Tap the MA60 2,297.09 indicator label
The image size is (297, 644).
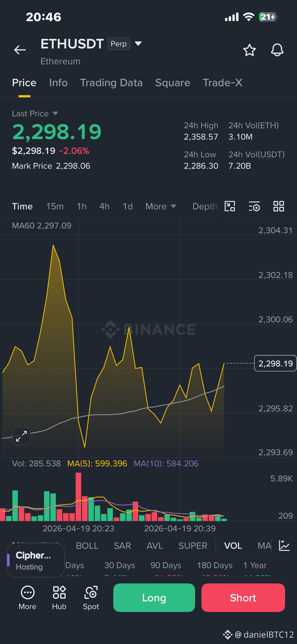pos(42,226)
